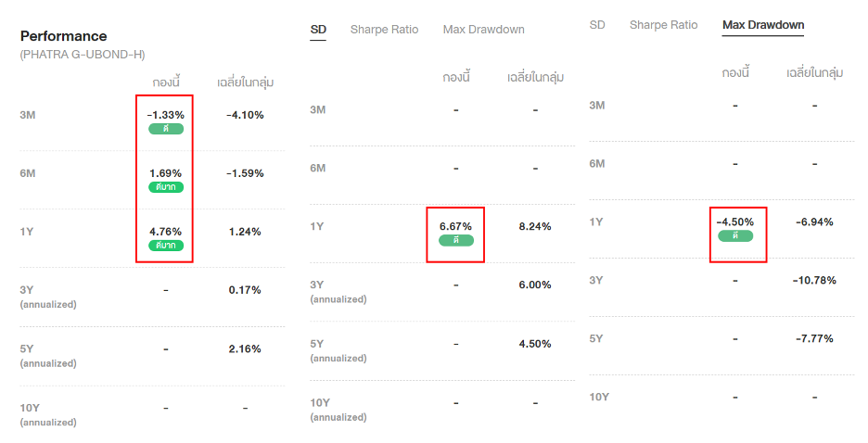Click the ดี badge beneath -4.50% drawdown
This screenshot has width=868, height=443.
click(x=735, y=235)
